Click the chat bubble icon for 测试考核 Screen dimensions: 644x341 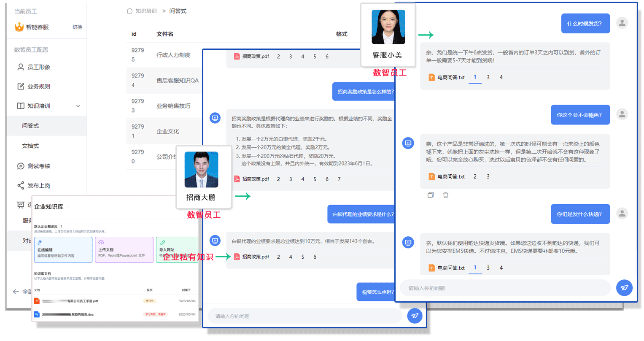pyautogui.click(x=20, y=166)
